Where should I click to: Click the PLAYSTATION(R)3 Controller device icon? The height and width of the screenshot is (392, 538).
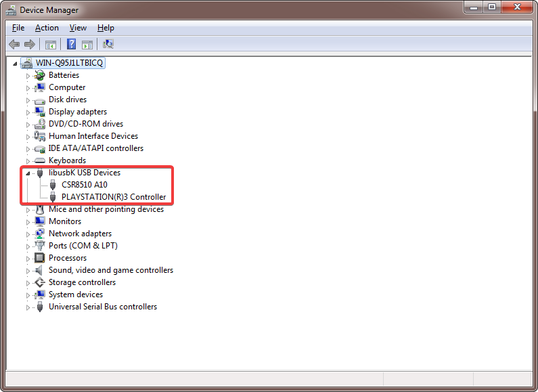(53, 197)
